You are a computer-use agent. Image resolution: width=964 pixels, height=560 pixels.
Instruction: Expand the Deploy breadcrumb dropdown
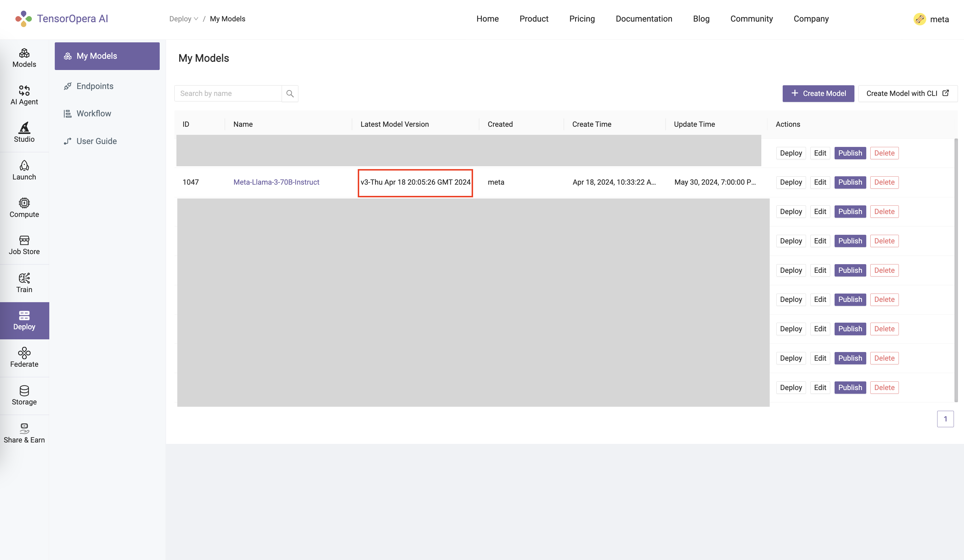(184, 19)
